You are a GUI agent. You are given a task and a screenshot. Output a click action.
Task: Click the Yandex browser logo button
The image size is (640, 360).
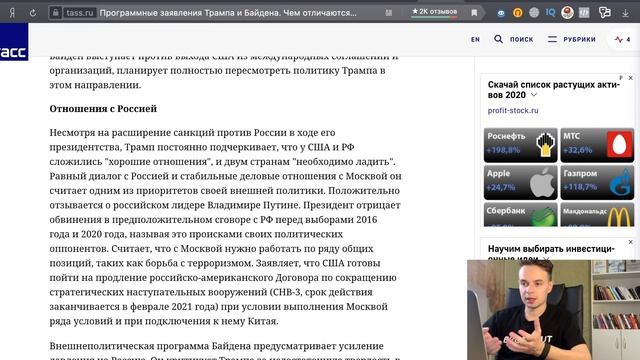click(x=12, y=13)
